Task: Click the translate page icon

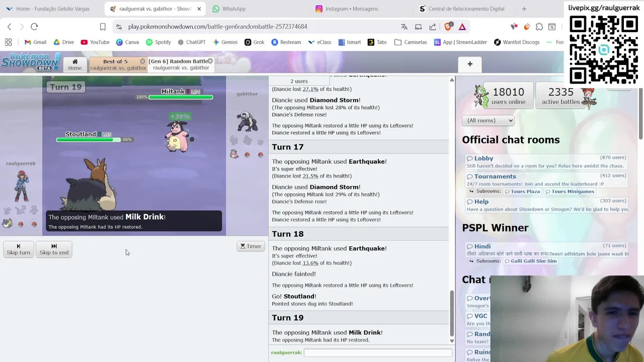Action: click(x=404, y=27)
